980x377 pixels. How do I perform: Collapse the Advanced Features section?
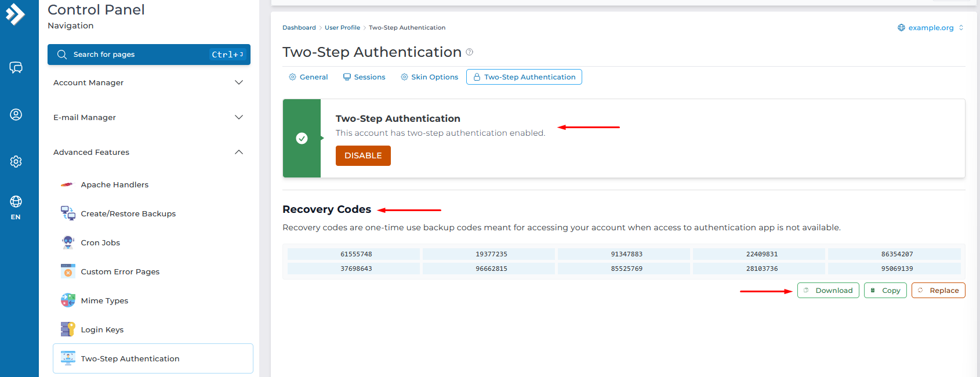tap(148, 152)
